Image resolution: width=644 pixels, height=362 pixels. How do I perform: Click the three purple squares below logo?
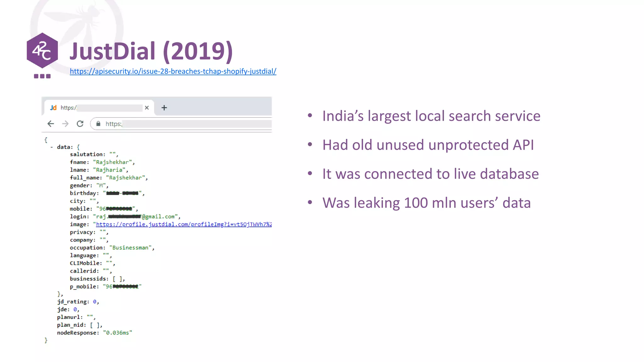[x=42, y=76]
